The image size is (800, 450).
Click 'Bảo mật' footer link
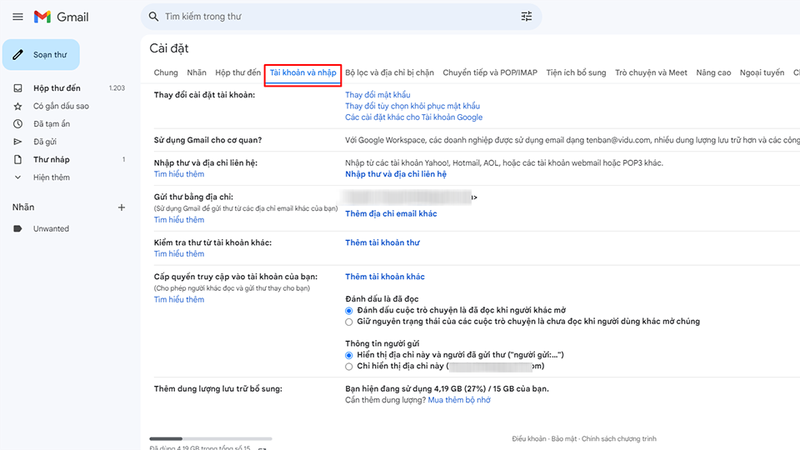click(564, 439)
